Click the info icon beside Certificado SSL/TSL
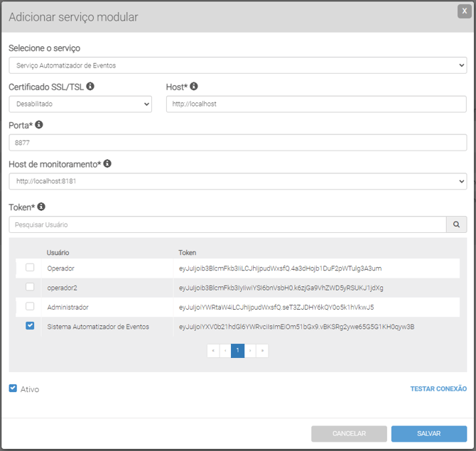The height and width of the screenshot is (451, 476). tap(90, 86)
